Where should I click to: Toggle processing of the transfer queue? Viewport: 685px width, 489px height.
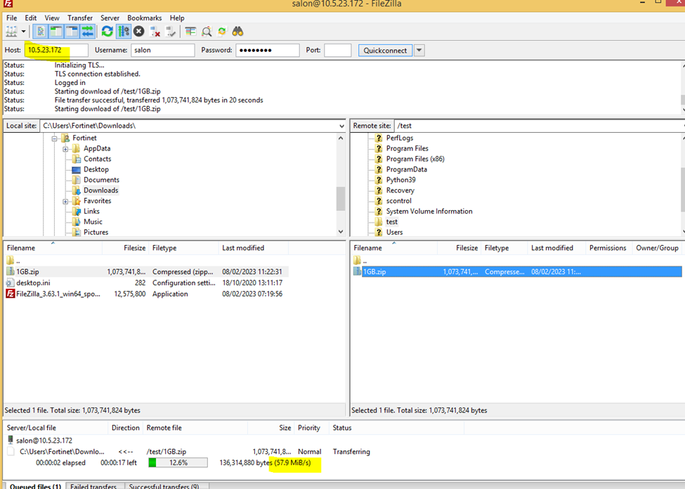click(124, 31)
